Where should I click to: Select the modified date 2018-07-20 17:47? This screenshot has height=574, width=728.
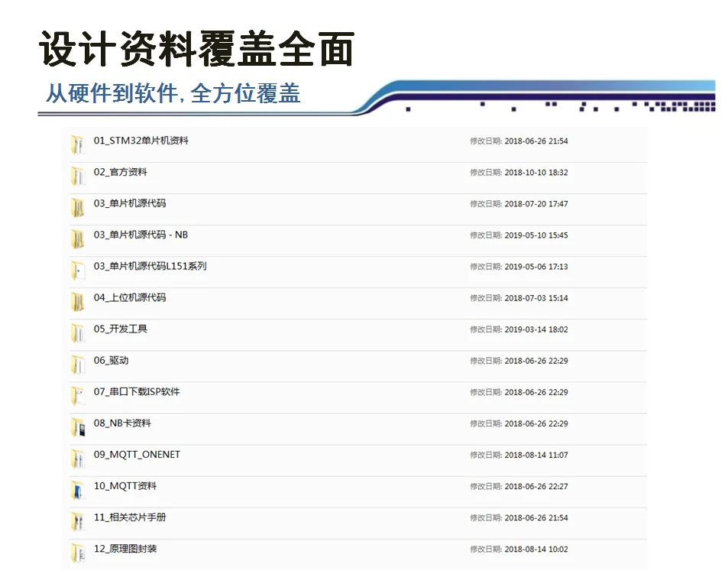(x=536, y=204)
